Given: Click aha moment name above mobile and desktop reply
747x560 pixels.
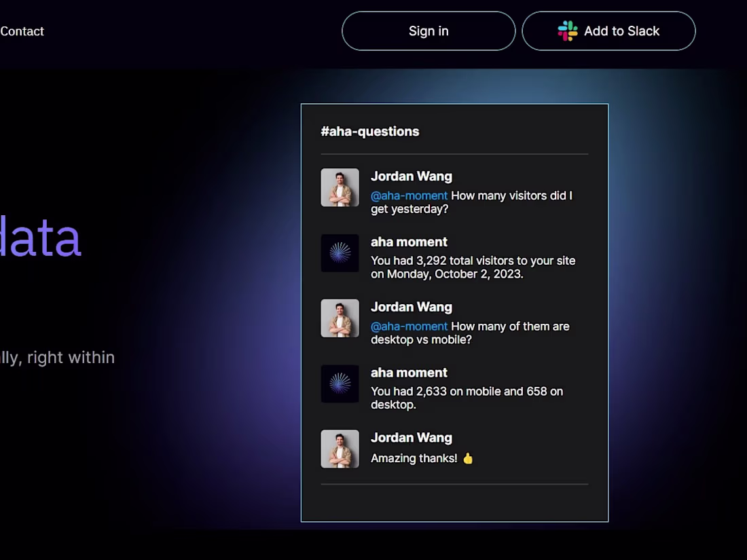Looking at the screenshot, I should tap(409, 373).
